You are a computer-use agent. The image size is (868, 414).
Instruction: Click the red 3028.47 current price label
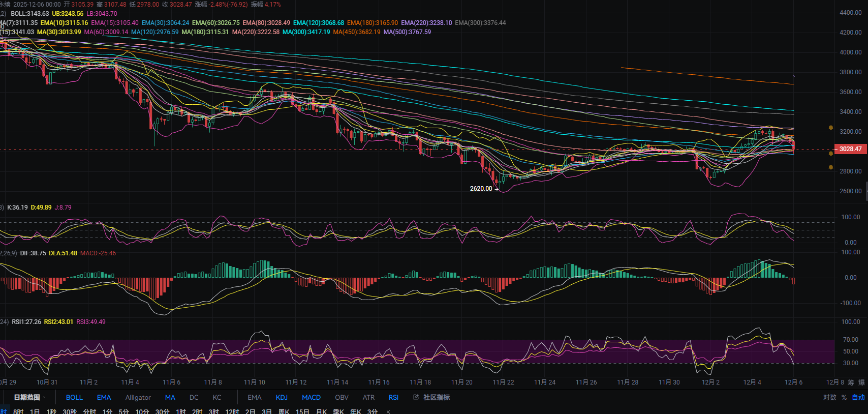(850, 149)
